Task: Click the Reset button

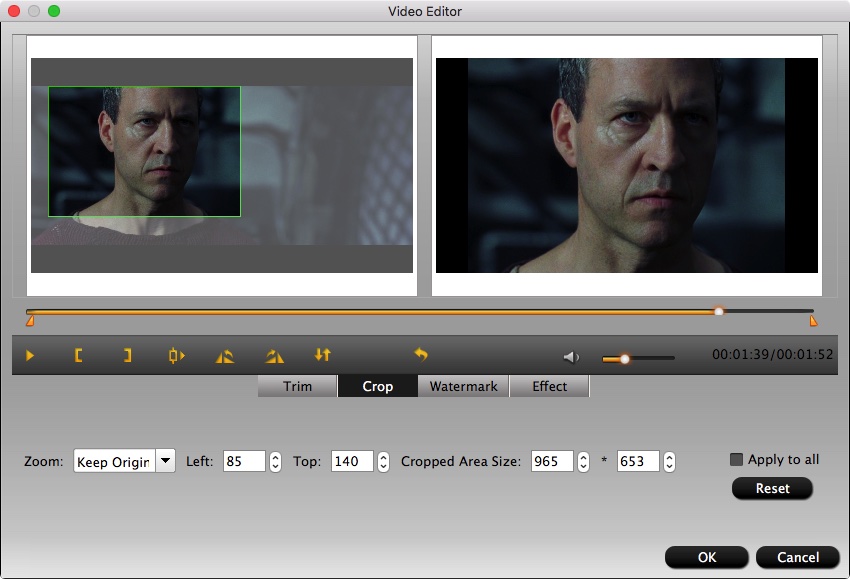Action: pos(772,489)
